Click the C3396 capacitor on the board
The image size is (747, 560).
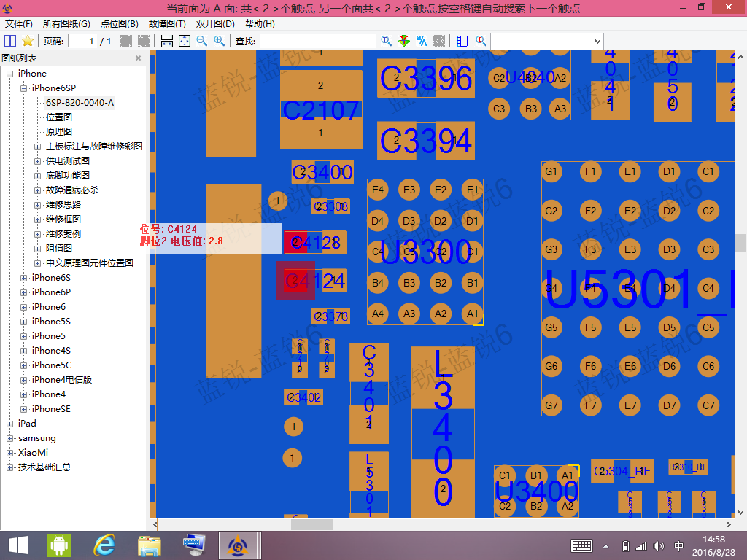point(426,78)
